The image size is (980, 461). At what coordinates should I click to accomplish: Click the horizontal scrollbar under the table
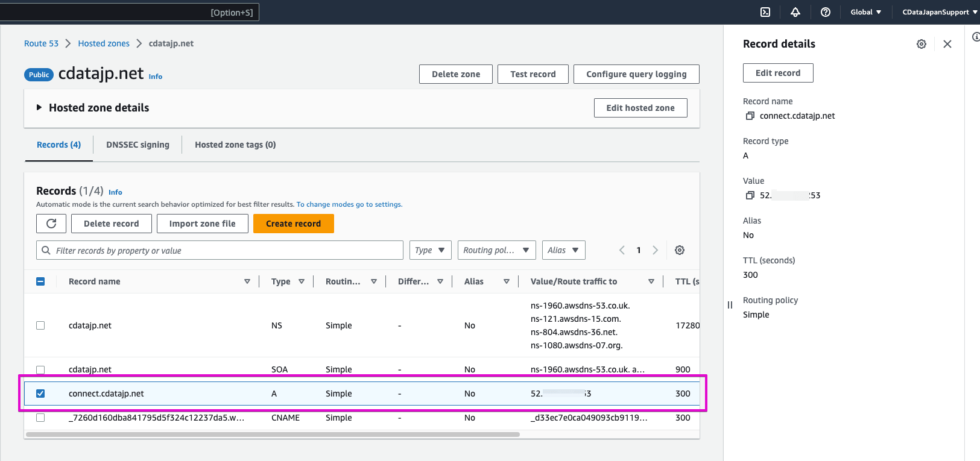pos(273,434)
